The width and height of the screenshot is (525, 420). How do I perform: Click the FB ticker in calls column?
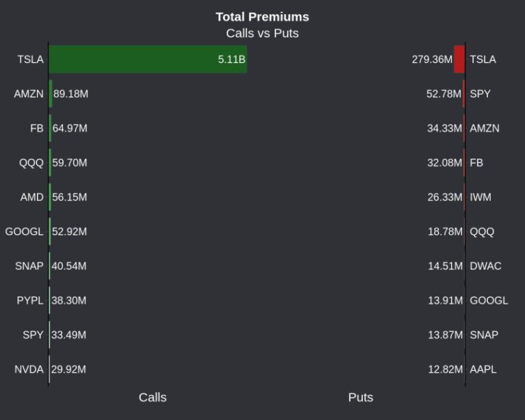(36, 129)
